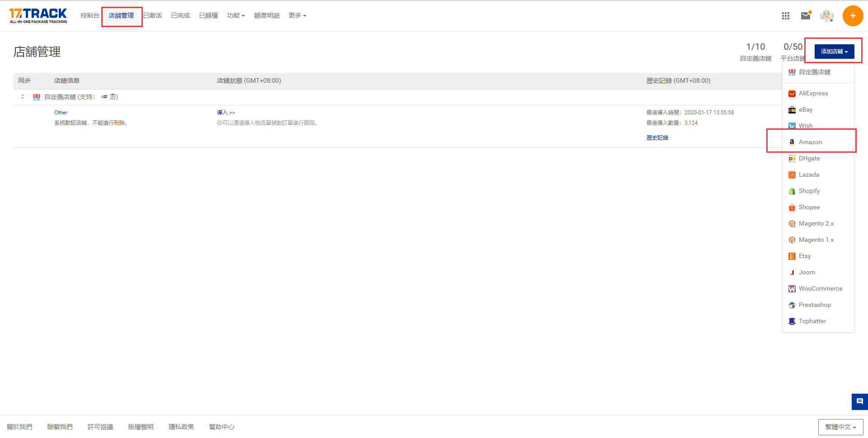The width and height of the screenshot is (868, 438).
Task: Open 幫助中心 footer link
Action: [222, 427]
